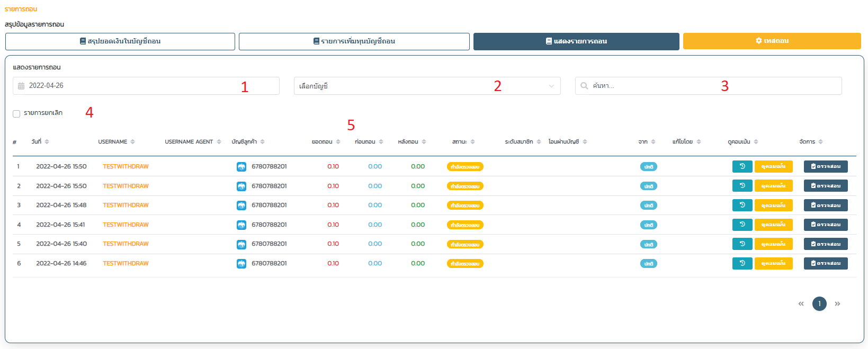
Task: Sort by the สถานะ column header arrows
Action: (x=473, y=142)
